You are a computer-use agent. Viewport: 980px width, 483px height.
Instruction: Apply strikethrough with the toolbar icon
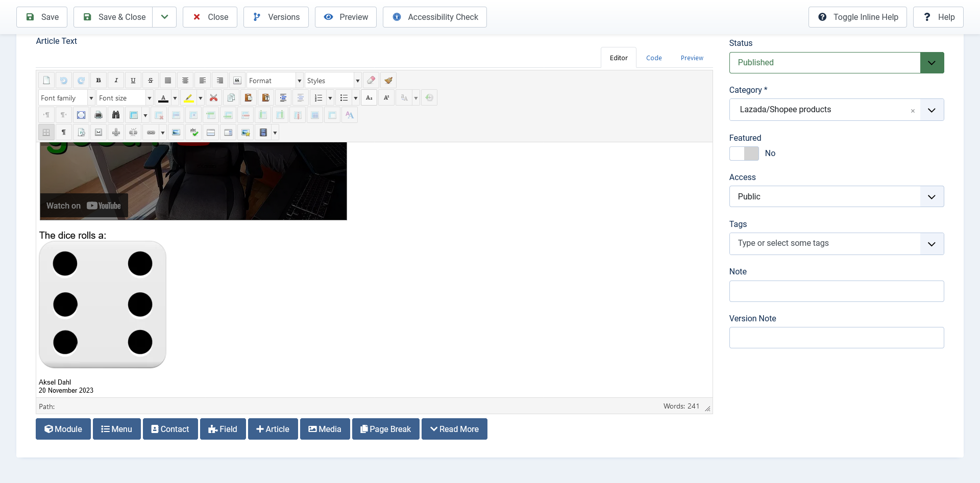(151, 81)
